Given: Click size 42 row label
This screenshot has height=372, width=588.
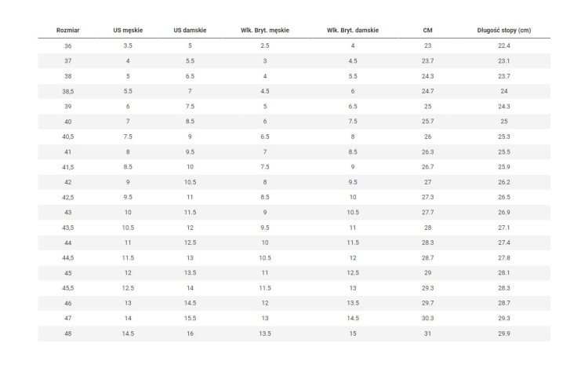Looking at the screenshot, I should (x=68, y=182).
